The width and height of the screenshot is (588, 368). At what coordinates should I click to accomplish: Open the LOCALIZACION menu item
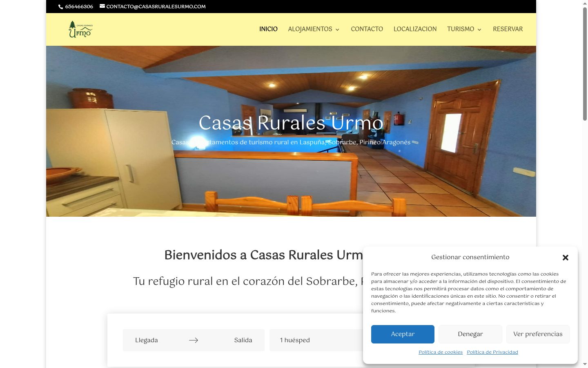click(415, 29)
